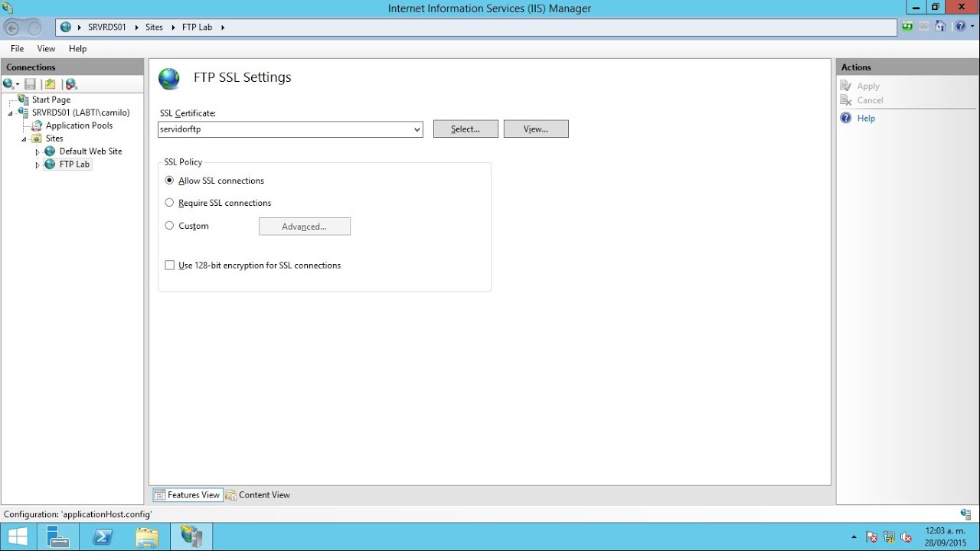Click FTP Lab in the breadcrumb path

point(197,28)
